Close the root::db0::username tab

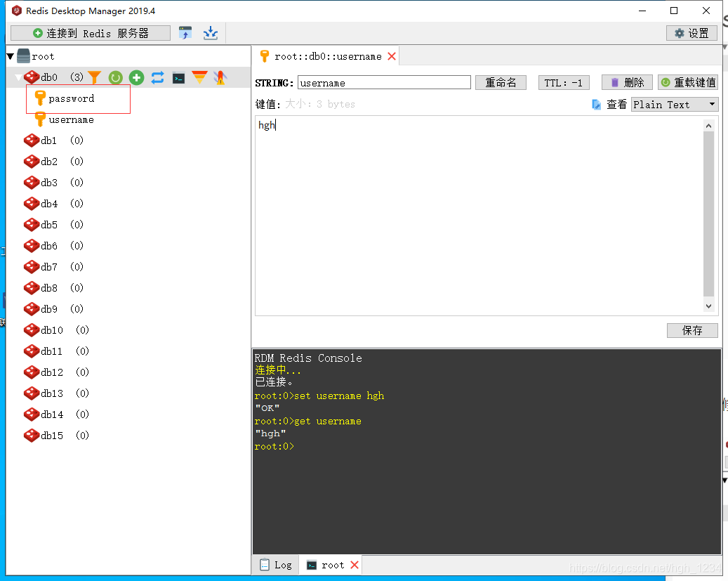(x=392, y=56)
